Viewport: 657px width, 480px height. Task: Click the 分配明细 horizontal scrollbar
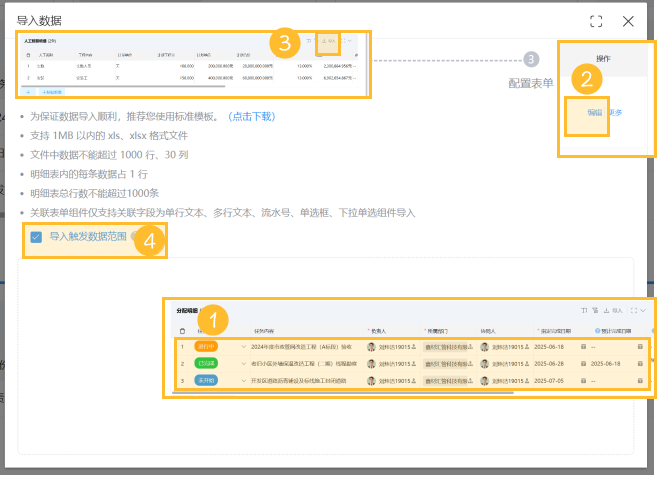point(343,393)
